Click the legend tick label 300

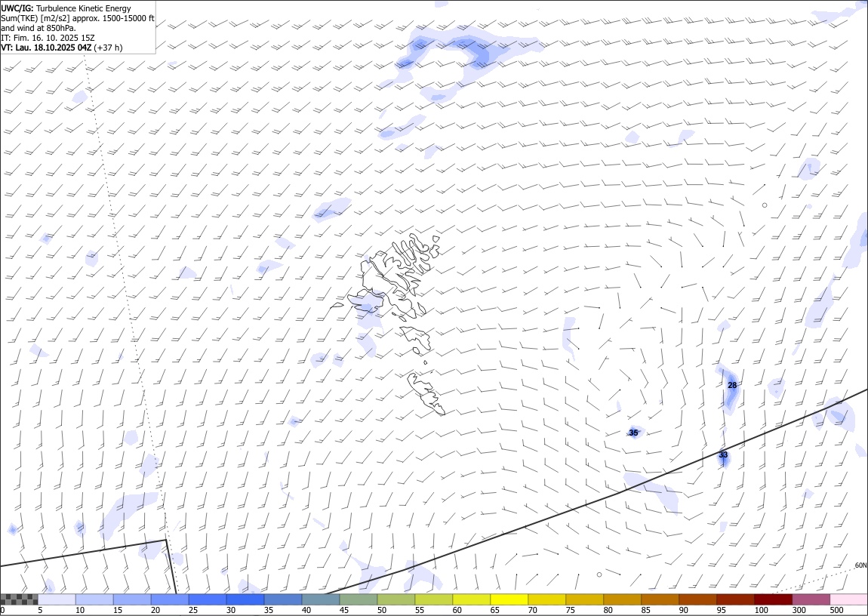(x=799, y=611)
